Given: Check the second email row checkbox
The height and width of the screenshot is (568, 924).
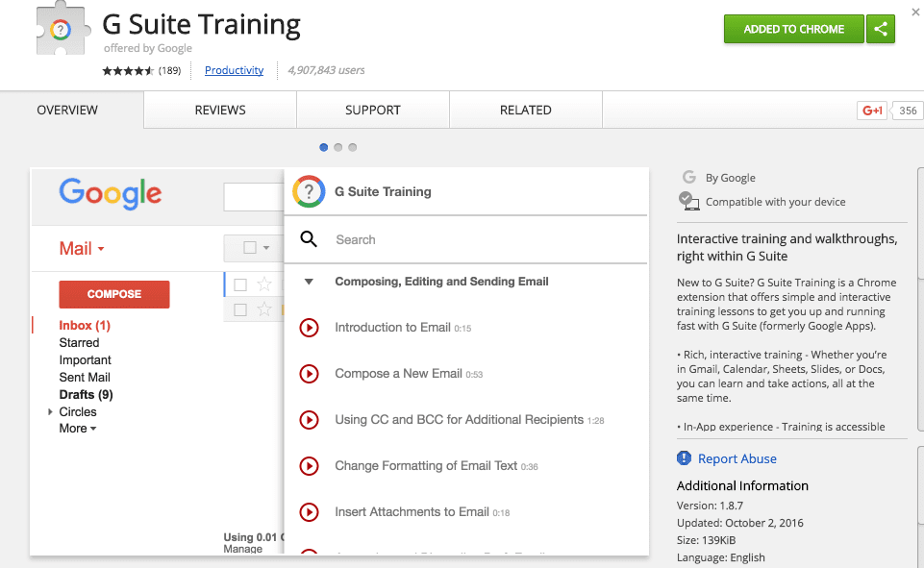Looking at the screenshot, I should tap(240, 309).
